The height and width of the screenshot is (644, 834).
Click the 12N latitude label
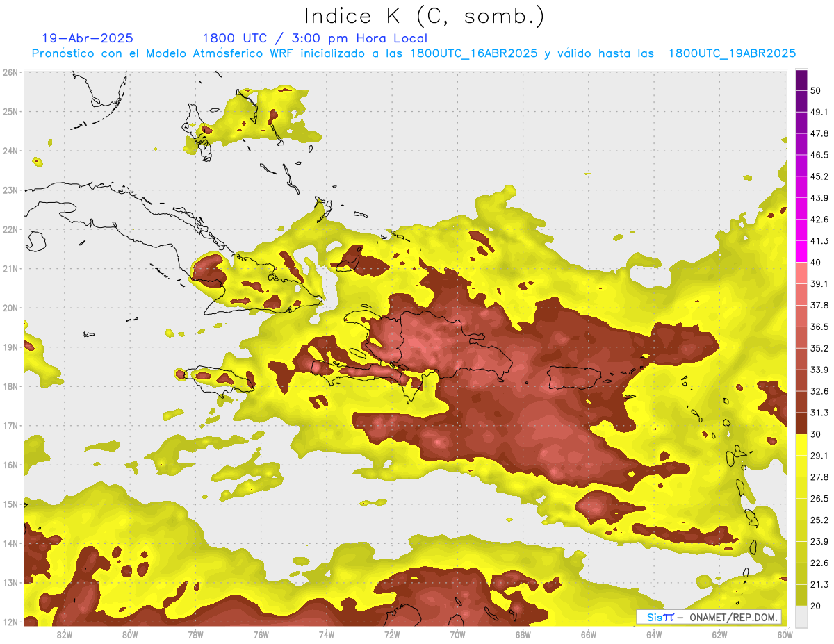click(10, 622)
